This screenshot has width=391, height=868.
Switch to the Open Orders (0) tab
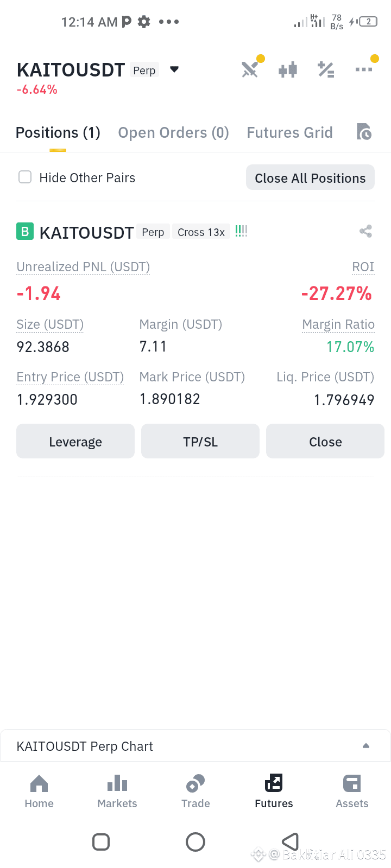(174, 133)
